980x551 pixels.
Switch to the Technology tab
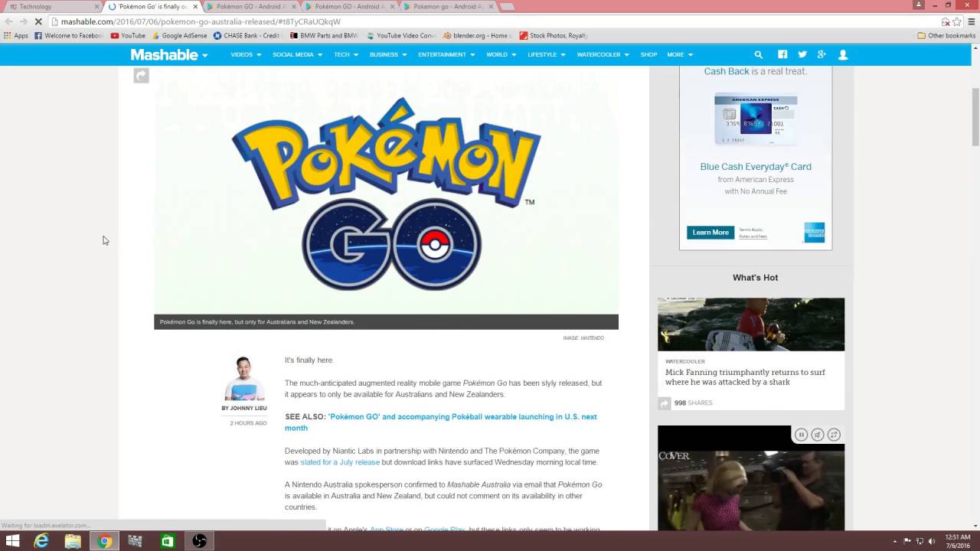(x=51, y=7)
